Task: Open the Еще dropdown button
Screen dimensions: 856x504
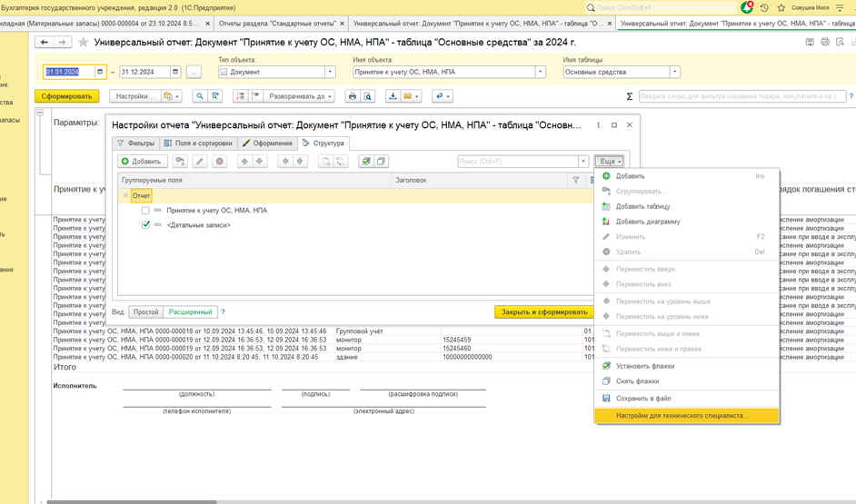Action: coord(609,161)
